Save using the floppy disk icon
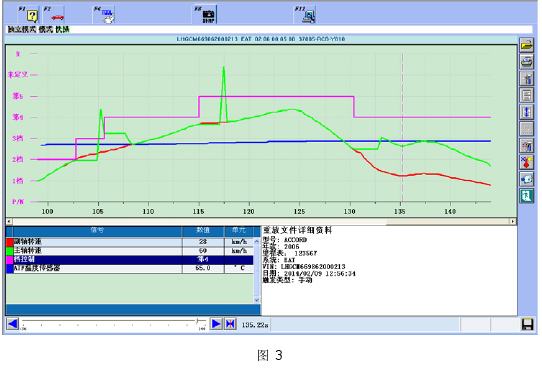 coord(527,325)
